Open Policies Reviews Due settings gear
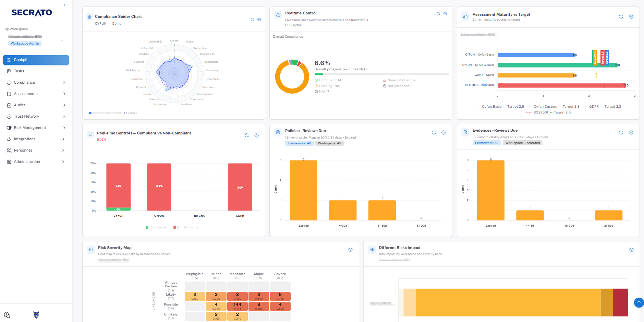The height and width of the screenshot is (322, 644). click(443, 133)
